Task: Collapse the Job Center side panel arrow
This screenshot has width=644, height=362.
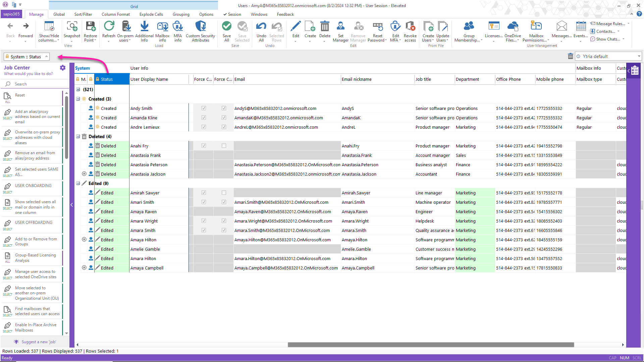Action: coord(71,205)
